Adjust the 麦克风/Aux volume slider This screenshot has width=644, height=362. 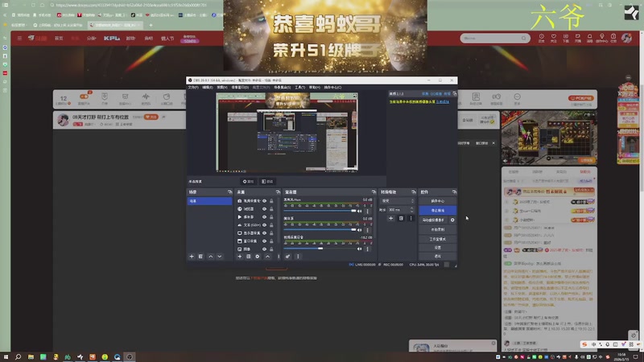pyautogui.click(x=320, y=211)
